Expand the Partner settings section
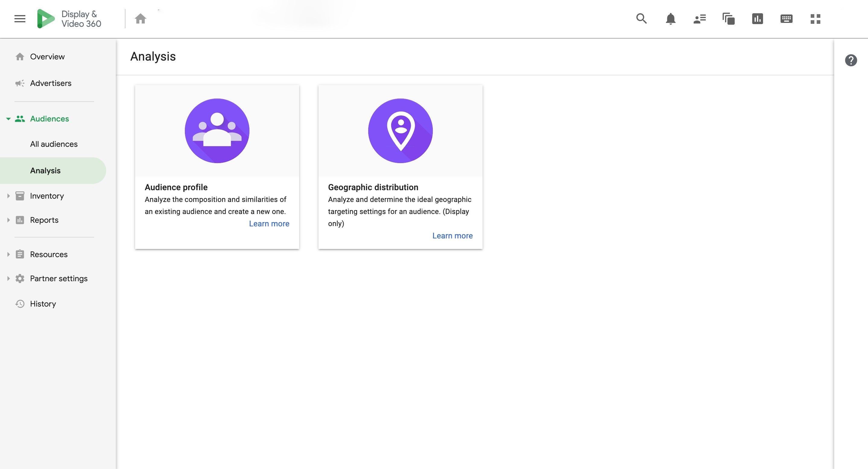This screenshot has width=868, height=469. 8,278
